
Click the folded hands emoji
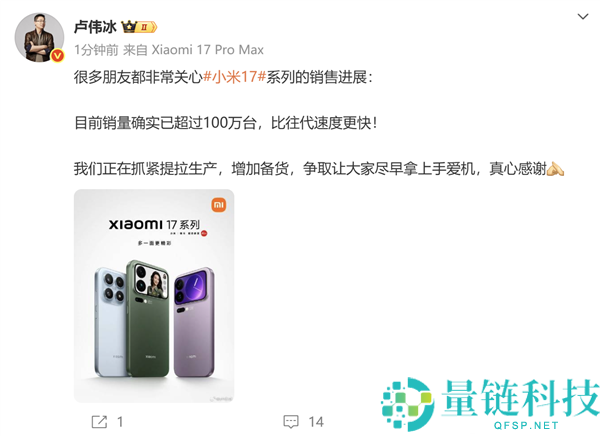(555, 168)
